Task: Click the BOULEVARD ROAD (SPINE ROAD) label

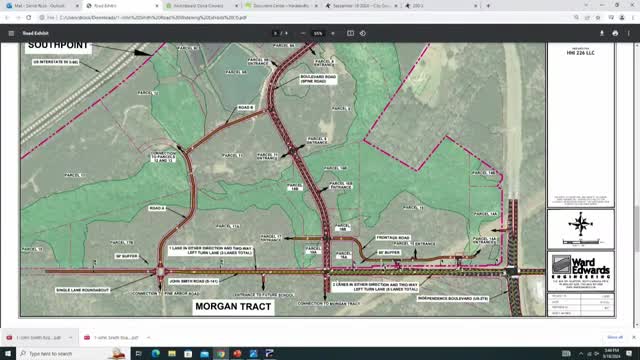Action: click(318, 79)
